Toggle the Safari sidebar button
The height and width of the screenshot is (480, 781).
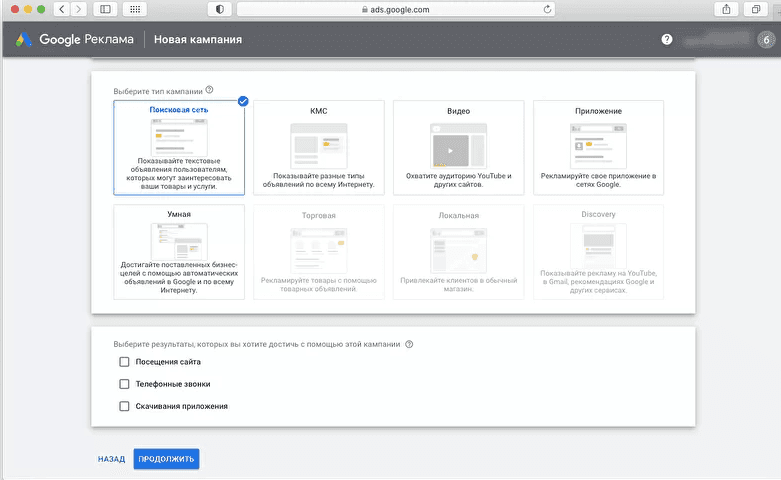[105, 9]
